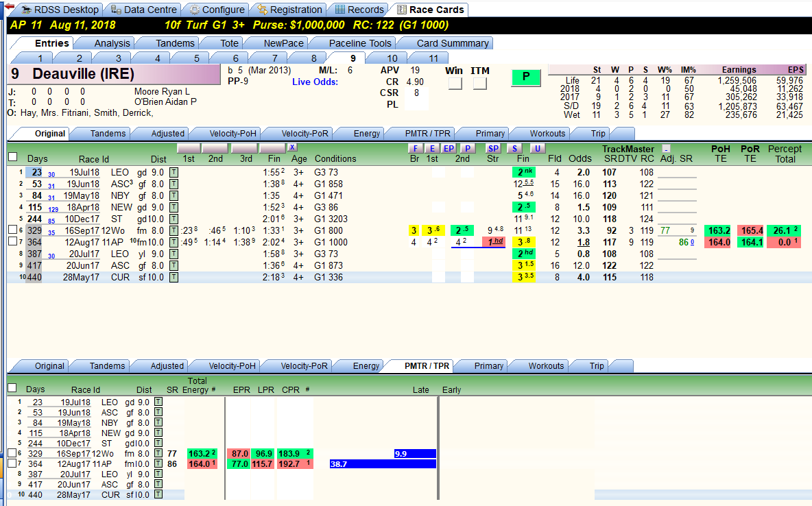Screen dimensions: 812x506
Task: Toggle the select-all checkbox beside the upper Days header
Action: (x=13, y=156)
